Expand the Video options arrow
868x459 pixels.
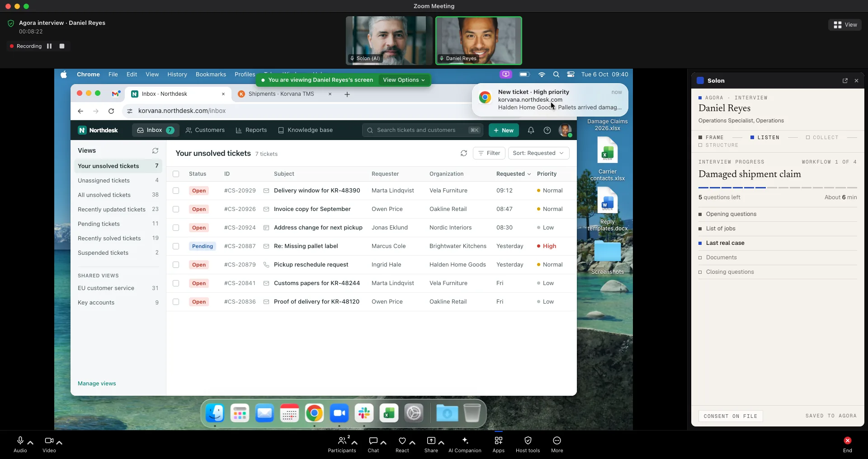(59, 443)
